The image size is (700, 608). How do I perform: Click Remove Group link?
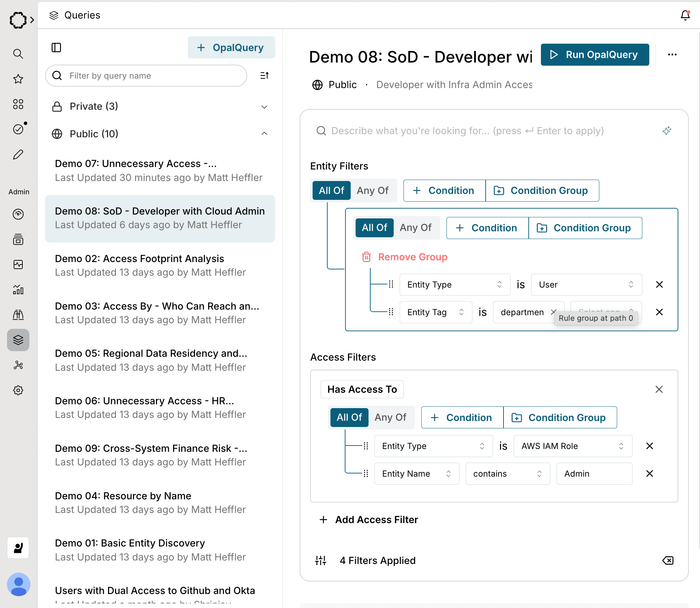[x=412, y=257]
